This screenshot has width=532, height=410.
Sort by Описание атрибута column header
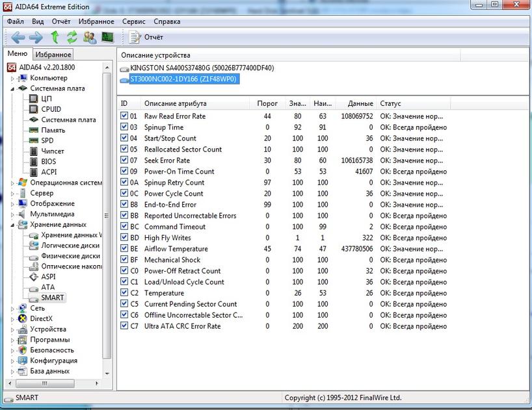coord(194,103)
